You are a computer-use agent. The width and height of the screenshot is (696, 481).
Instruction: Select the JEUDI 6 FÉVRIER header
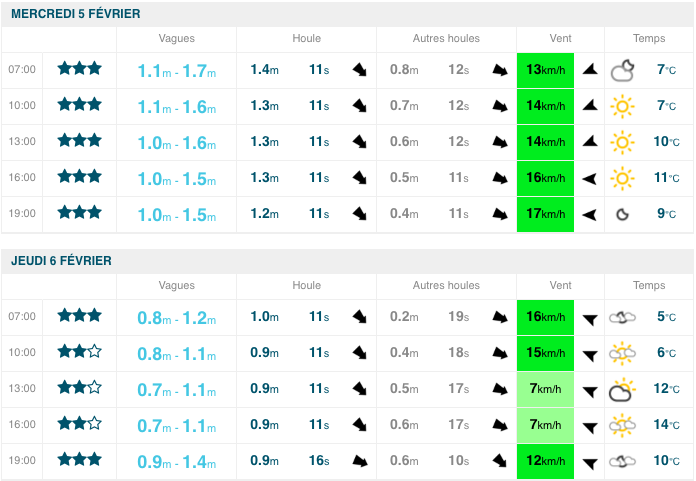[61, 261]
